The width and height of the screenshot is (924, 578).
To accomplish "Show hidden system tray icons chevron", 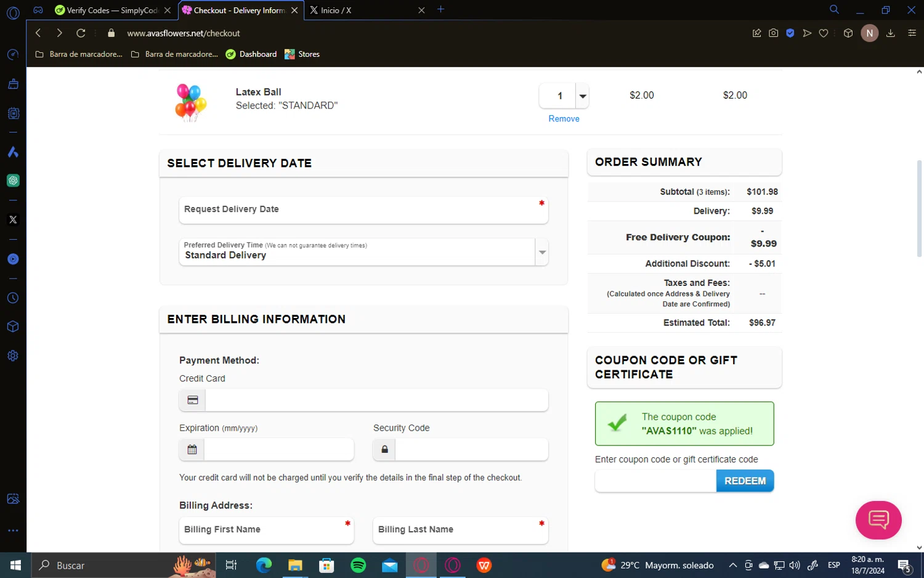I will point(733,565).
